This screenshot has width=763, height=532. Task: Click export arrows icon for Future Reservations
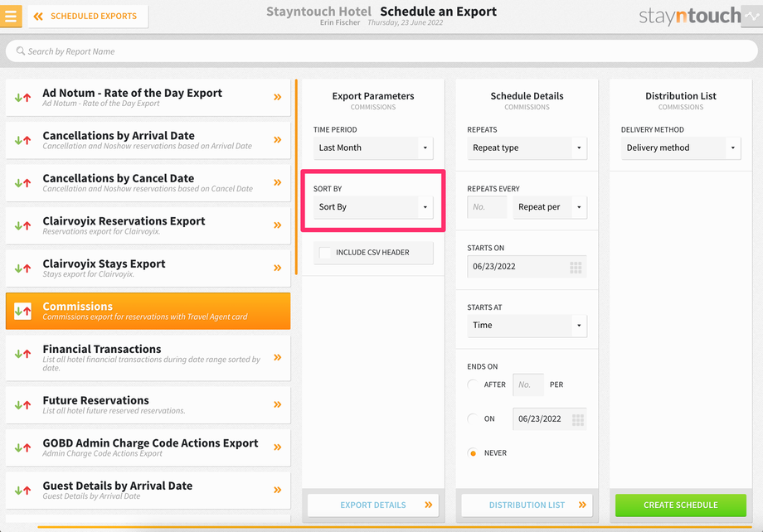click(22, 404)
